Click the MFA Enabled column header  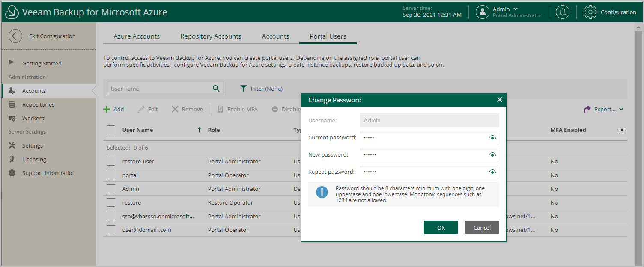point(568,130)
